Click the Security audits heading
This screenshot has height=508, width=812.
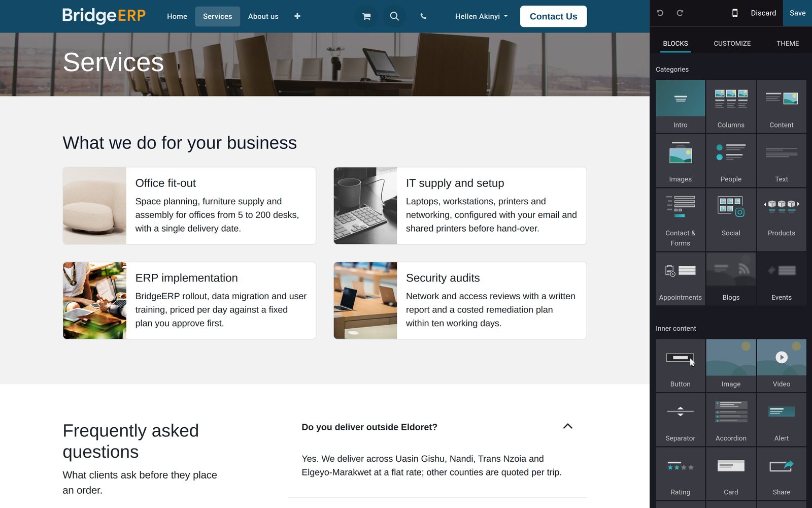[443, 278]
